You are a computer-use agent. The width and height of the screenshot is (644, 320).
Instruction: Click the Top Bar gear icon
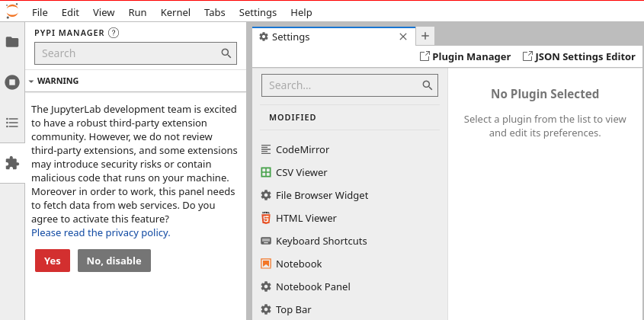coord(266,309)
